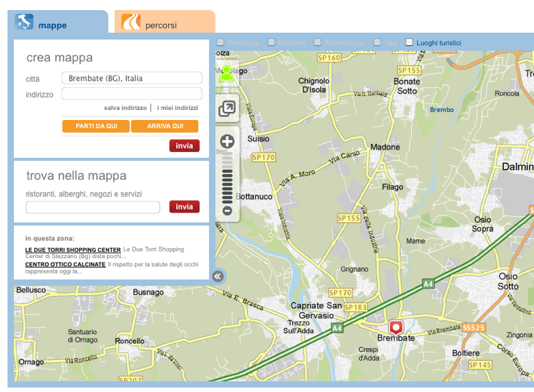534x392 pixels.
Task: Click ARRIVA QUI button
Action: (165, 126)
